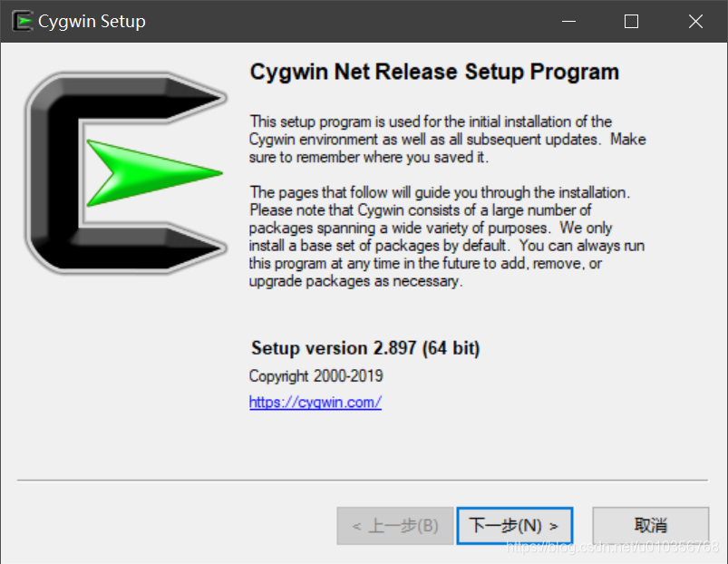Click the green arrow inside the Cygwin logo

pyautogui.click(x=155, y=172)
